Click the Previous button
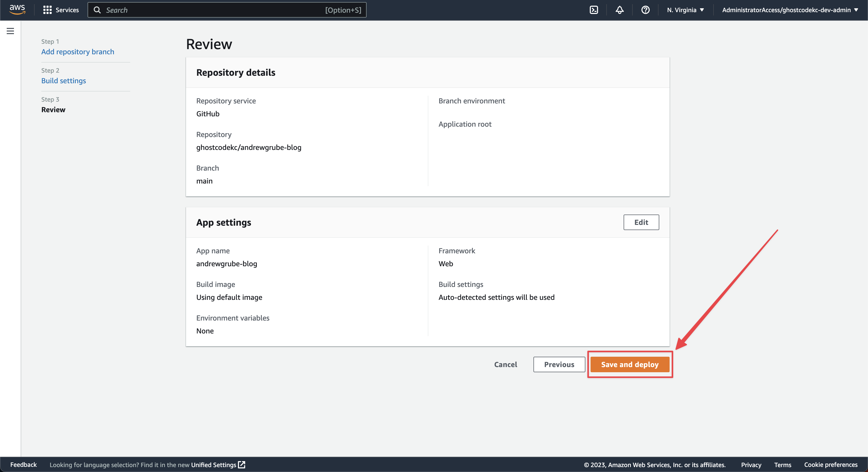This screenshot has height=472, width=868. (x=559, y=364)
